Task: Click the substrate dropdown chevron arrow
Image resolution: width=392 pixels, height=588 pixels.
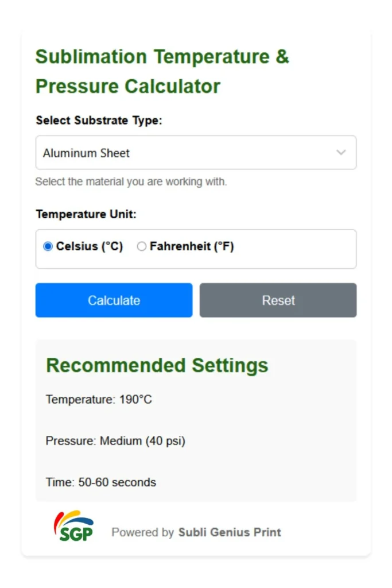Action: (341, 153)
